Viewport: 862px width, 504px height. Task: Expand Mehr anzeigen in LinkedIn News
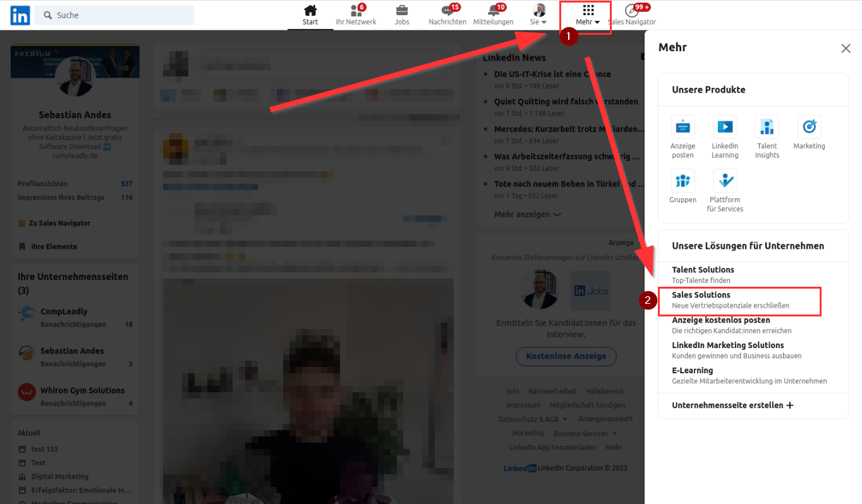[x=527, y=215]
